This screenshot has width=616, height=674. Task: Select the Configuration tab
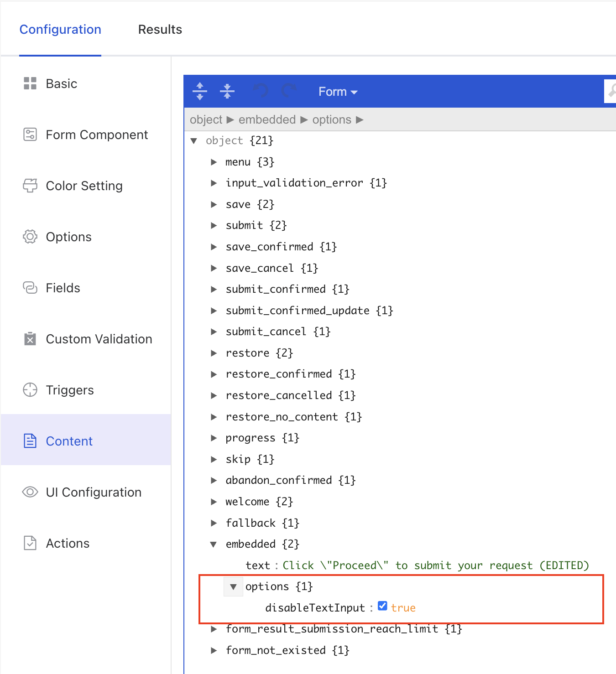coord(60,30)
